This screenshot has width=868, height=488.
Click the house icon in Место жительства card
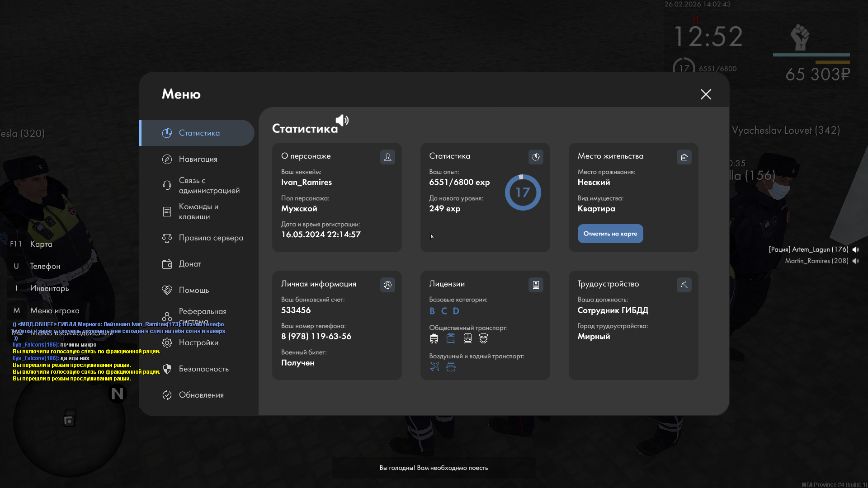[x=684, y=157]
